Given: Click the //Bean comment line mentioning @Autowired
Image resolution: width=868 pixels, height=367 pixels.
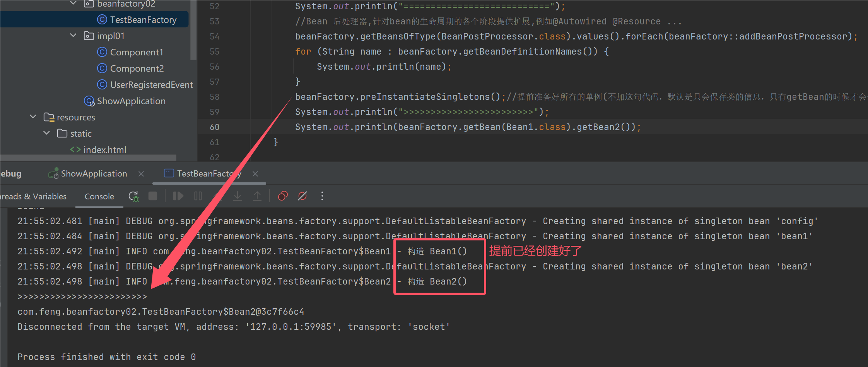Looking at the screenshot, I should coord(488,21).
